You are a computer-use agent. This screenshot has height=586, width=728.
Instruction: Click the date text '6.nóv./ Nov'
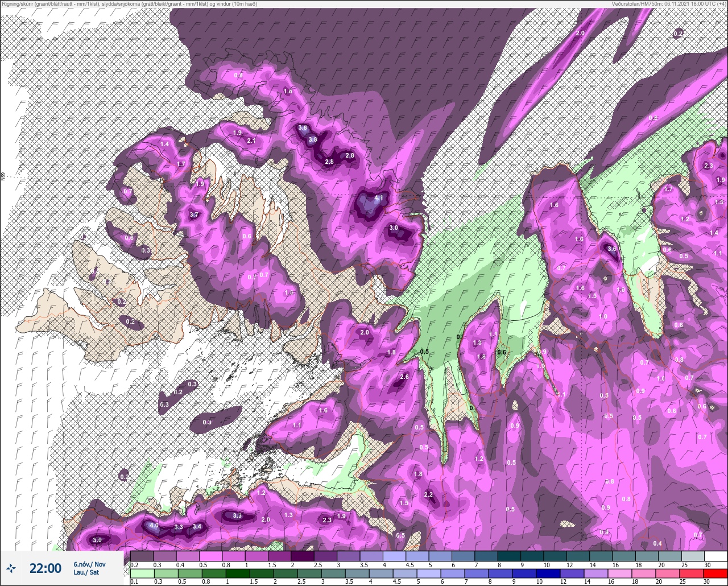(x=89, y=564)
